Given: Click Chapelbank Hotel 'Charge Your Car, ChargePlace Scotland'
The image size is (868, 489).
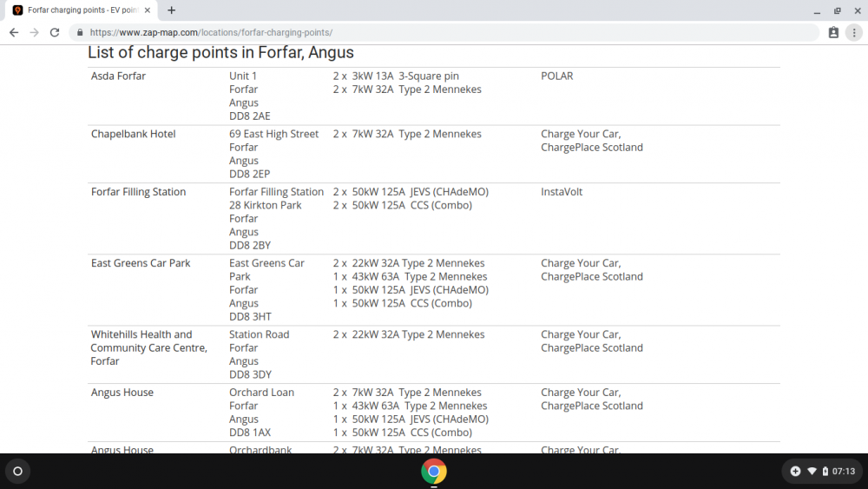Looking at the screenshot, I should pos(592,141).
